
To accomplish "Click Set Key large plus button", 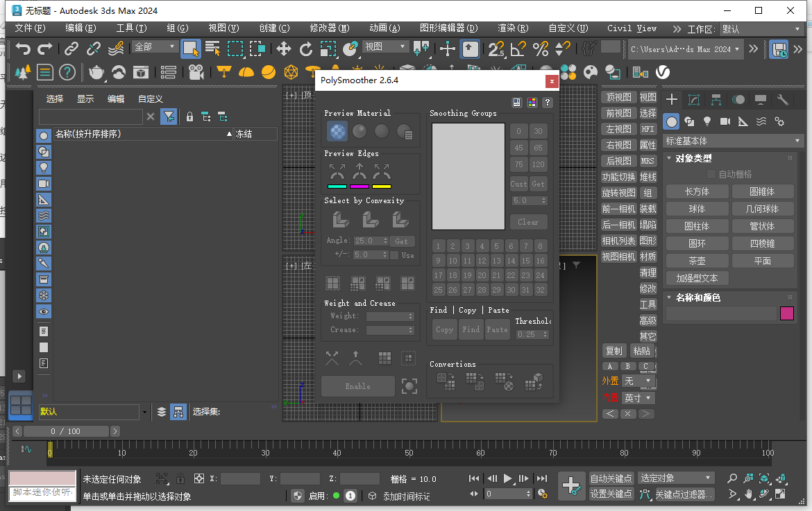I will click(571, 485).
